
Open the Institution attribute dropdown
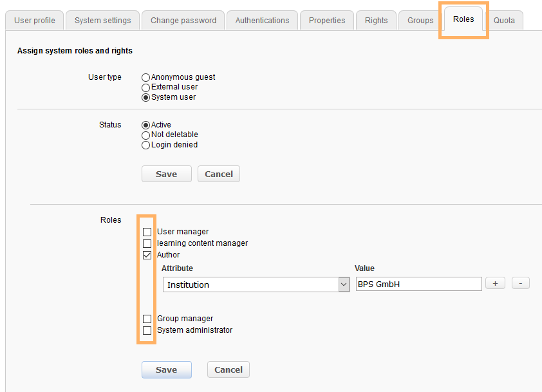click(256, 285)
